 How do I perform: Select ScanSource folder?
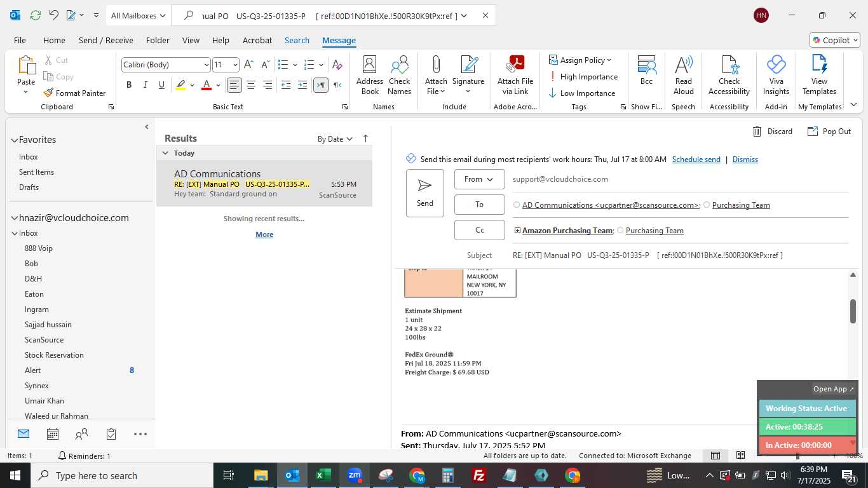44,340
